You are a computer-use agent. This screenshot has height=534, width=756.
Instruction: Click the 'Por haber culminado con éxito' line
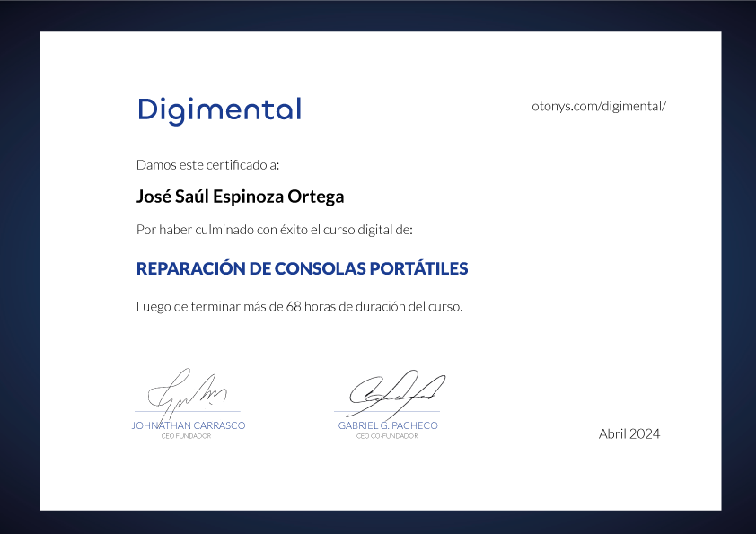click(274, 230)
